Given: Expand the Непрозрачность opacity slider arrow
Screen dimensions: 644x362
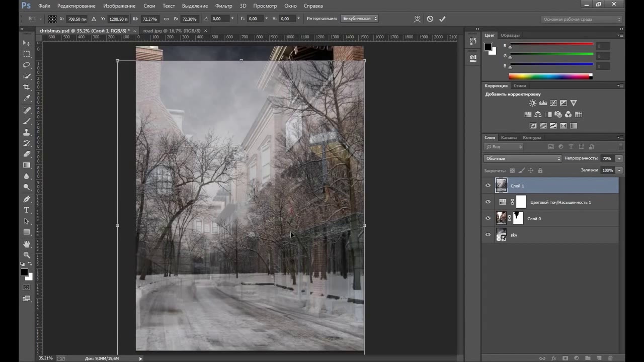Looking at the screenshot, I should pos(619,158).
